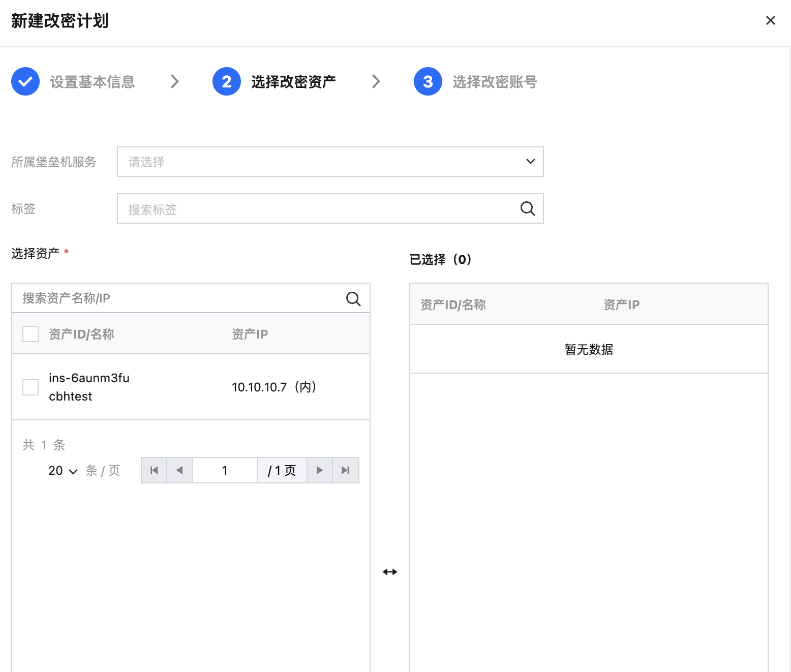Go to previous page of assets

click(179, 470)
